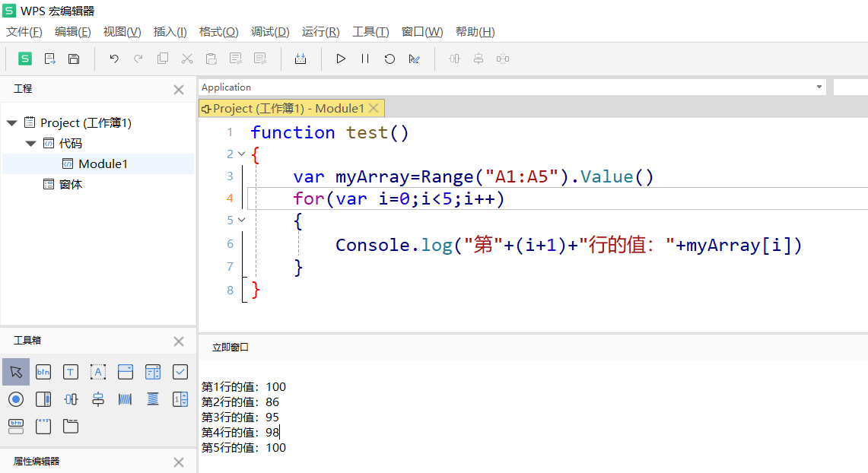Open the 文件(F) menu

pyautogui.click(x=24, y=31)
